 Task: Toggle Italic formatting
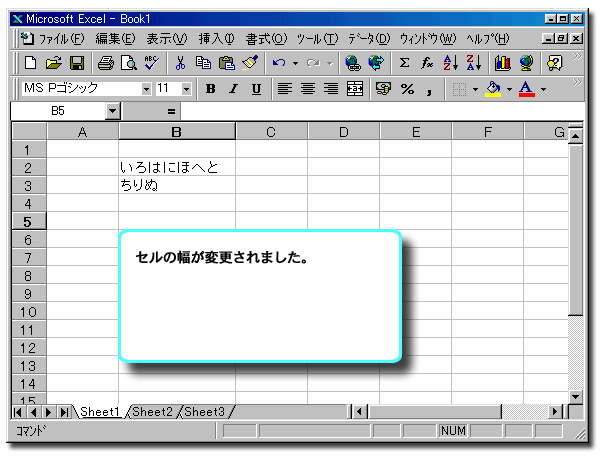point(233,89)
